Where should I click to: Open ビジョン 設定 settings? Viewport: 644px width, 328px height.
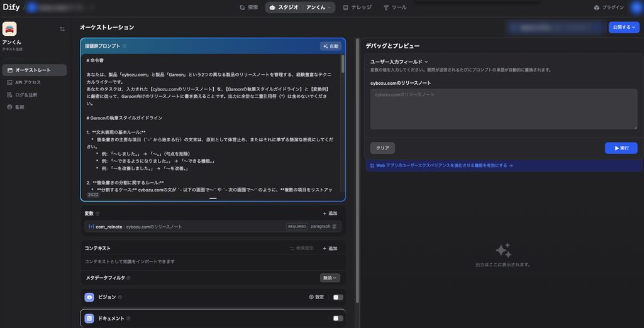pyautogui.click(x=317, y=297)
